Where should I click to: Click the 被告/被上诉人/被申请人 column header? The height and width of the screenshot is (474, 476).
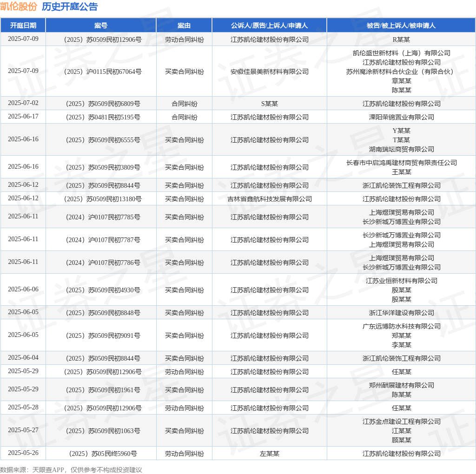(401, 26)
